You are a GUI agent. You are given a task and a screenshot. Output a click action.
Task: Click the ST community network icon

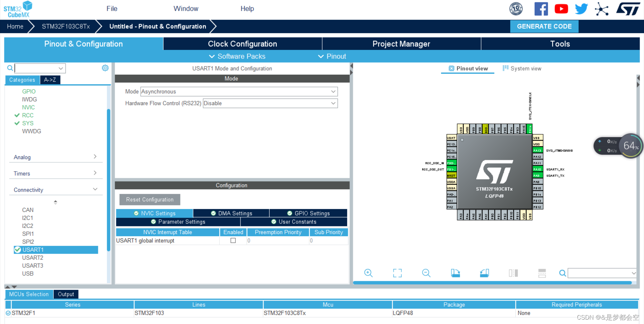pyautogui.click(x=602, y=9)
